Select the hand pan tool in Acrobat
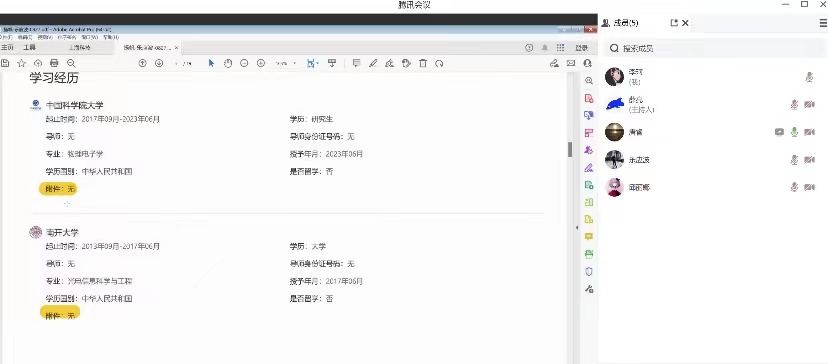The height and width of the screenshot is (364, 828). coord(228,63)
